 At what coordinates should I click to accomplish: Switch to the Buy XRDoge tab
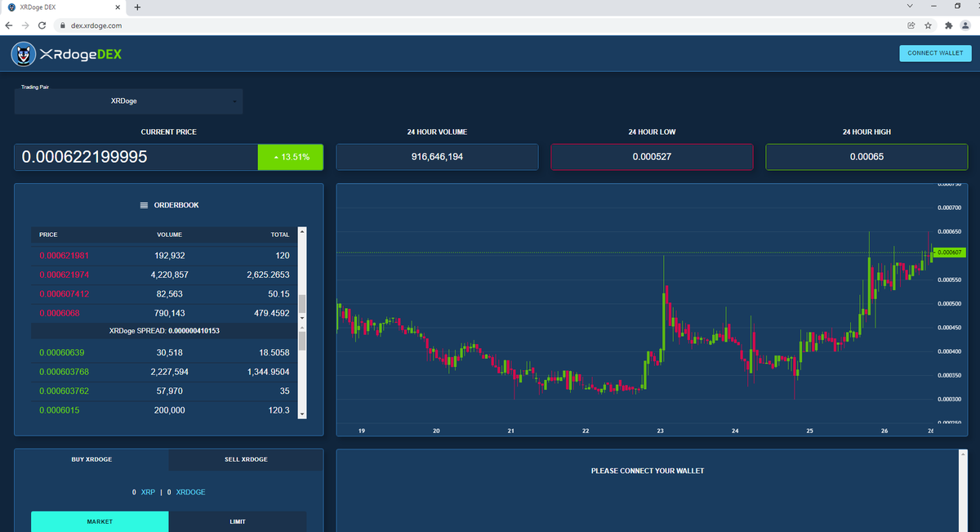(91, 459)
